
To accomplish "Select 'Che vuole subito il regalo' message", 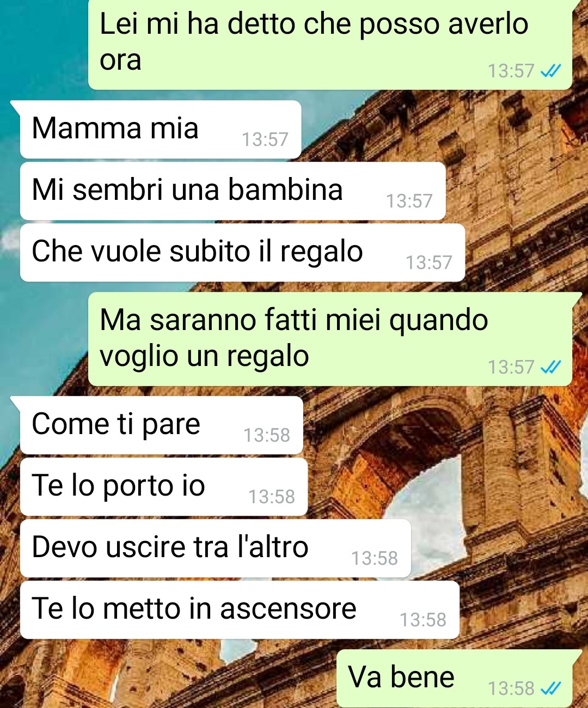I will click(242, 253).
